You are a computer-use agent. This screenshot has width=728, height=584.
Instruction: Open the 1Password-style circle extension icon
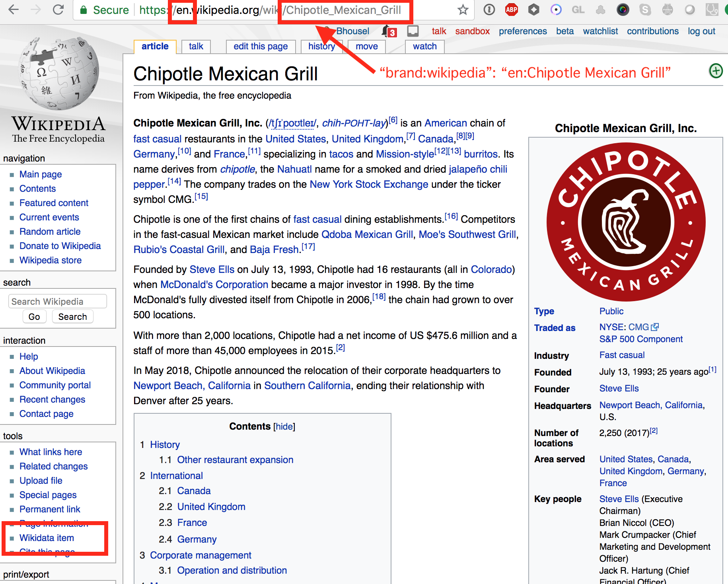(489, 10)
